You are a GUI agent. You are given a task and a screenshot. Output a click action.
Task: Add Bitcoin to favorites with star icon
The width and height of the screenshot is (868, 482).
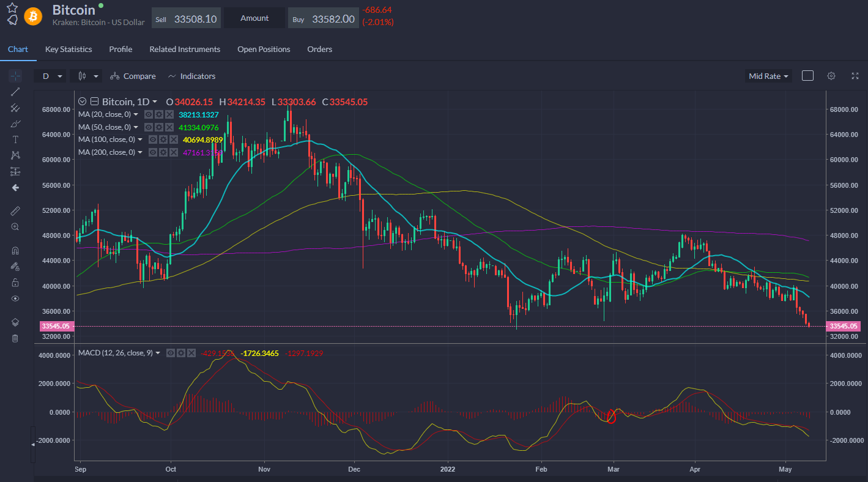[x=12, y=7]
